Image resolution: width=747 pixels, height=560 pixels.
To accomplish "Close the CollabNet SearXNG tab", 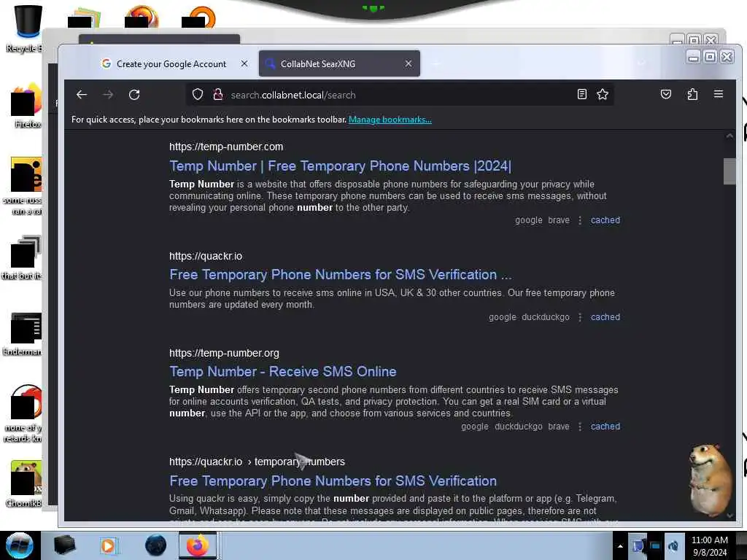I will click(409, 63).
